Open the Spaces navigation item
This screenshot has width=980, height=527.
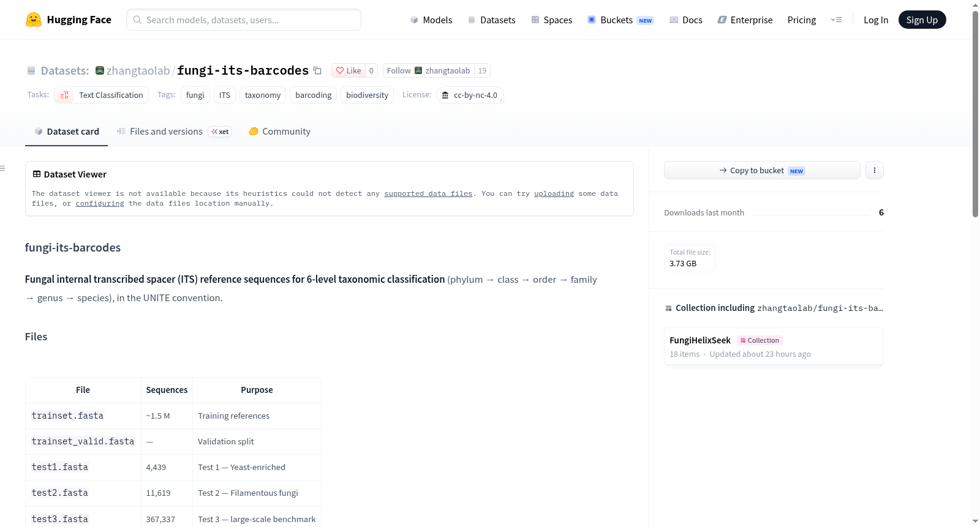coord(552,20)
